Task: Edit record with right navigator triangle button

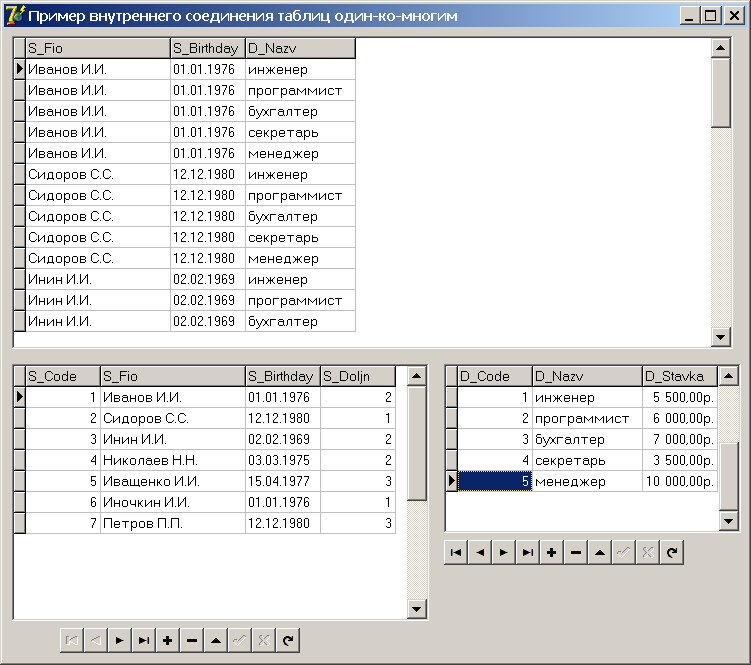Action: 600,552
